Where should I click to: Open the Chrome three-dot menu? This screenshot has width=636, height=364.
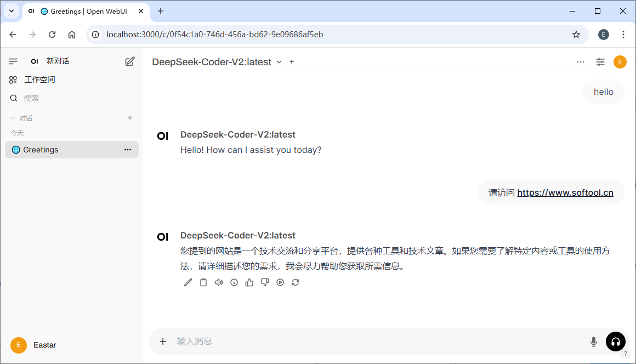(x=623, y=35)
